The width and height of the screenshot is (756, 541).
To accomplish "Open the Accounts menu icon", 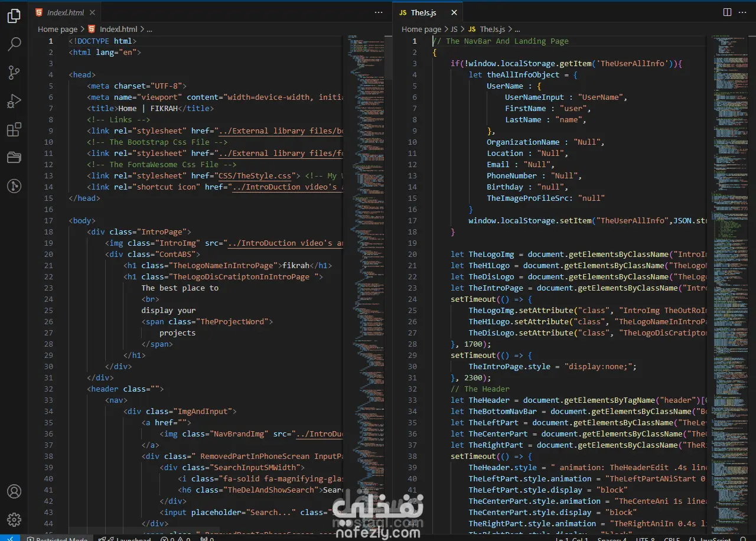I will pos(14,491).
